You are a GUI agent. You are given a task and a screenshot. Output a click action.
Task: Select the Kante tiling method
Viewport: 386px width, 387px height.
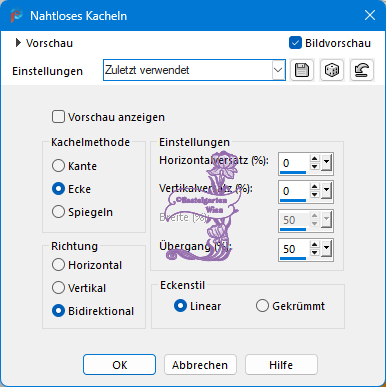(58, 166)
